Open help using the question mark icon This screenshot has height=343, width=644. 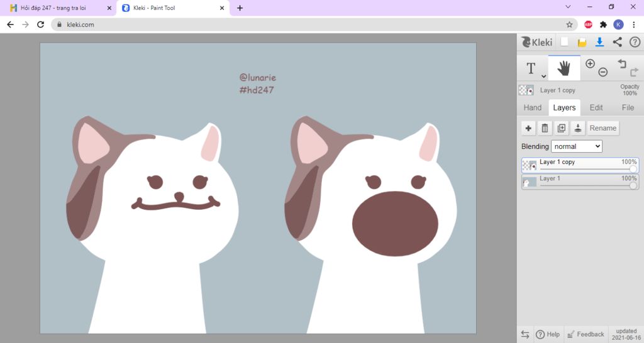635,42
